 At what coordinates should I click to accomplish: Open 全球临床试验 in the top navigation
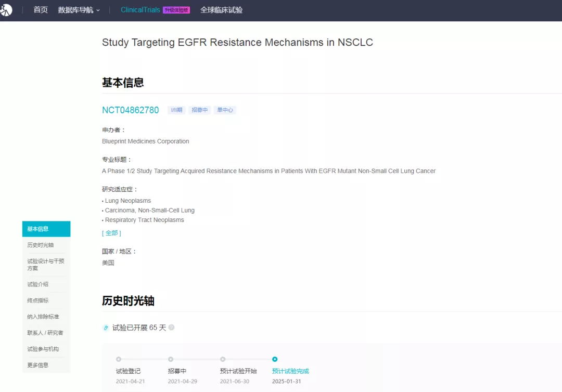pos(221,10)
